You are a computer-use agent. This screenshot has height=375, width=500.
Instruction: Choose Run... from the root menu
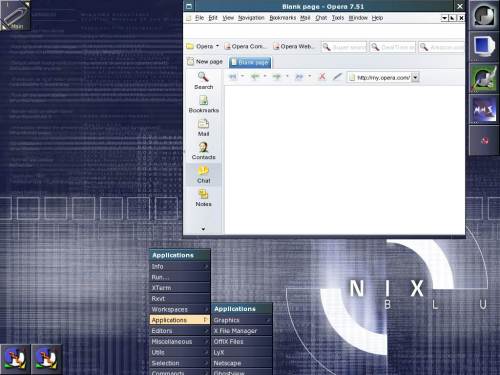(180, 277)
